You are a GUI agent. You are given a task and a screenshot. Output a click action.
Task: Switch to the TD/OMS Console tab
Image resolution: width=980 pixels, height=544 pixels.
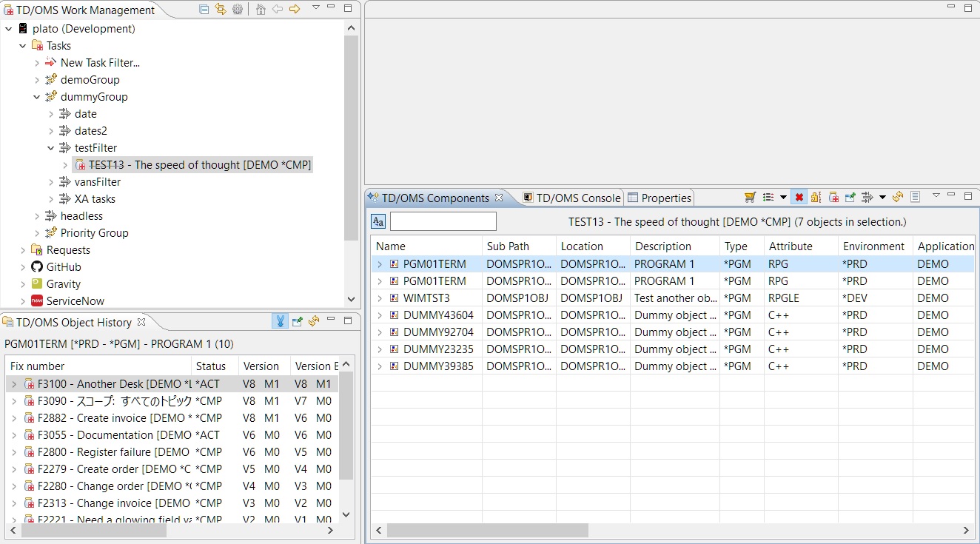pos(571,198)
